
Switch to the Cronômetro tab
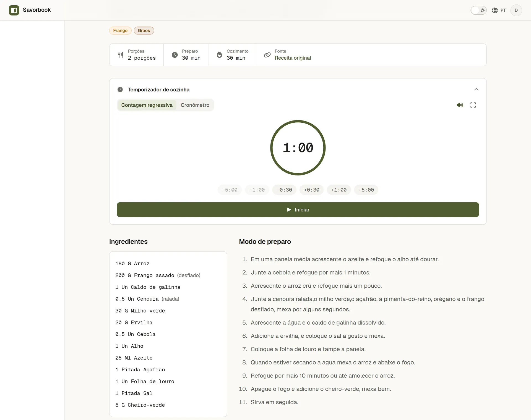coord(195,105)
